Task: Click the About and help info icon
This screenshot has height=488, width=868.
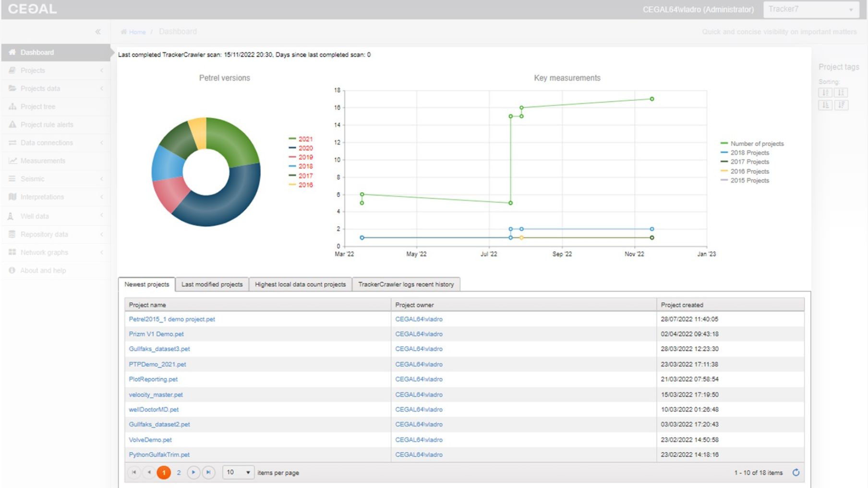Action: click(x=12, y=270)
